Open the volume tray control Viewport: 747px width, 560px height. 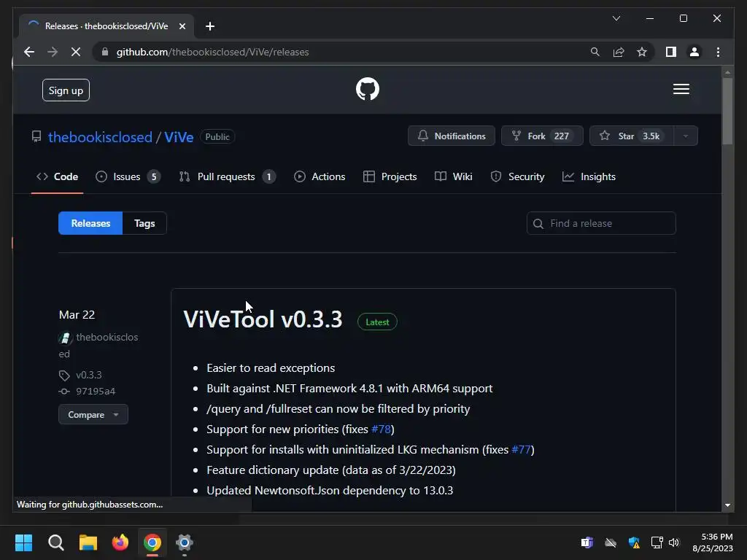coord(673,542)
